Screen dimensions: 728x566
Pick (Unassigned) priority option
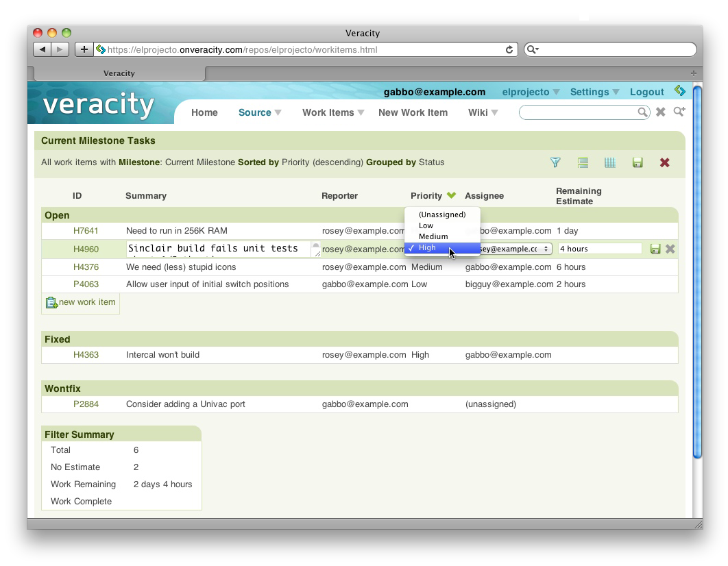442,214
